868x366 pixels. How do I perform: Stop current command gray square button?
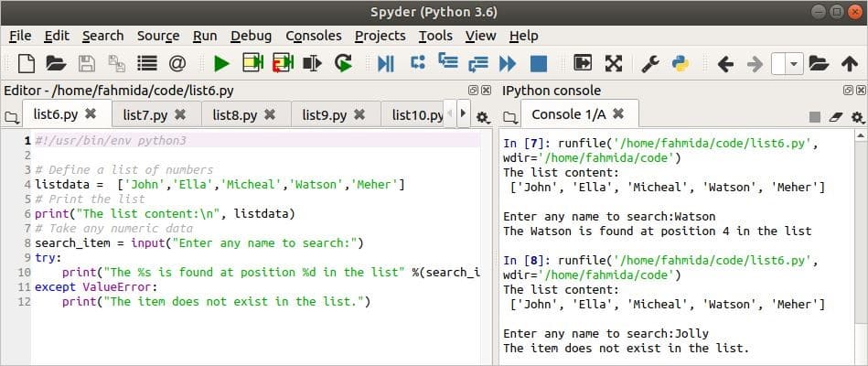coord(815,117)
